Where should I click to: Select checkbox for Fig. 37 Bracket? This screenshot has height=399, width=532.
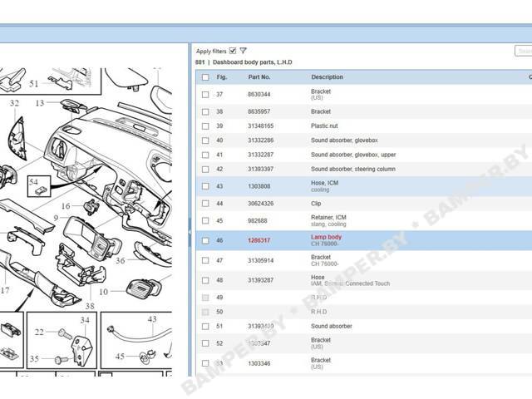205,95
